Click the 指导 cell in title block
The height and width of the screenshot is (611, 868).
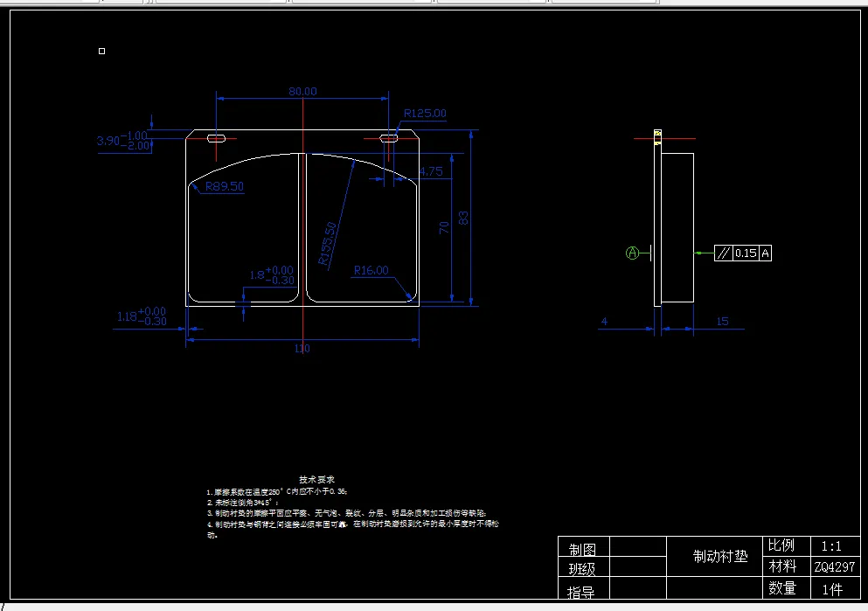[583, 588]
